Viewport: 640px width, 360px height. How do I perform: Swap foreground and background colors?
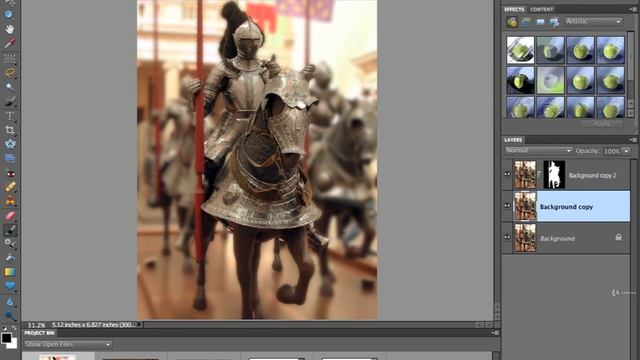click(x=14, y=328)
